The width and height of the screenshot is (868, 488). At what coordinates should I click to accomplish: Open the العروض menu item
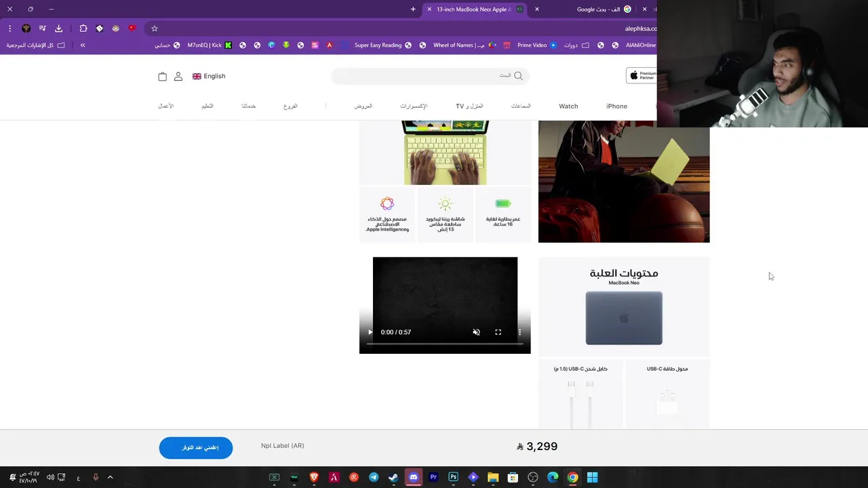(x=363, y=106)
